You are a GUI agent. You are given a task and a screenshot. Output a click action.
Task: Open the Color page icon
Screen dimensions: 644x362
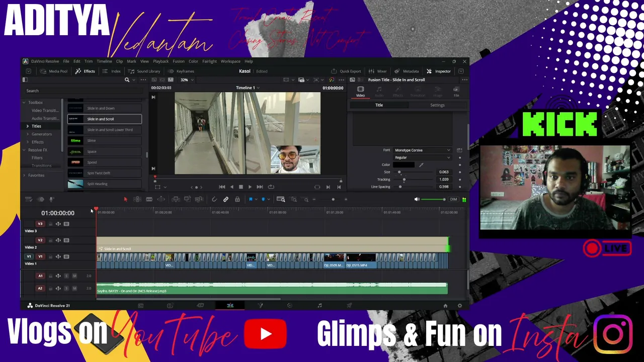coord(289,306)
